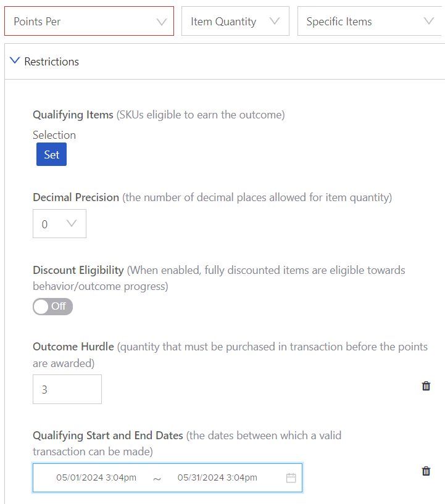This screenshot has width=445, height=504.
Task: Click the blue Set button under Selection
Action: click(51, 154)
